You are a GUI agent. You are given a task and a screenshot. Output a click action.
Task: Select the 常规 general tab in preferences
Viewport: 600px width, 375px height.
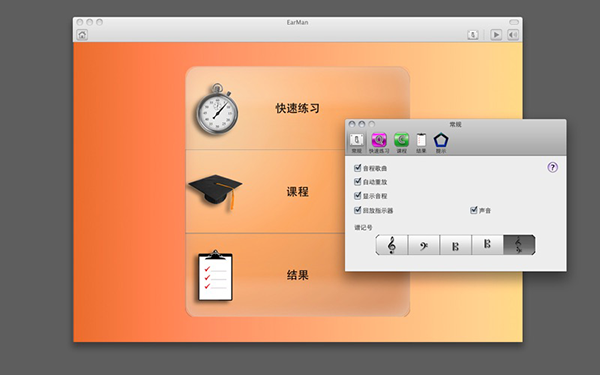(357, 143)
